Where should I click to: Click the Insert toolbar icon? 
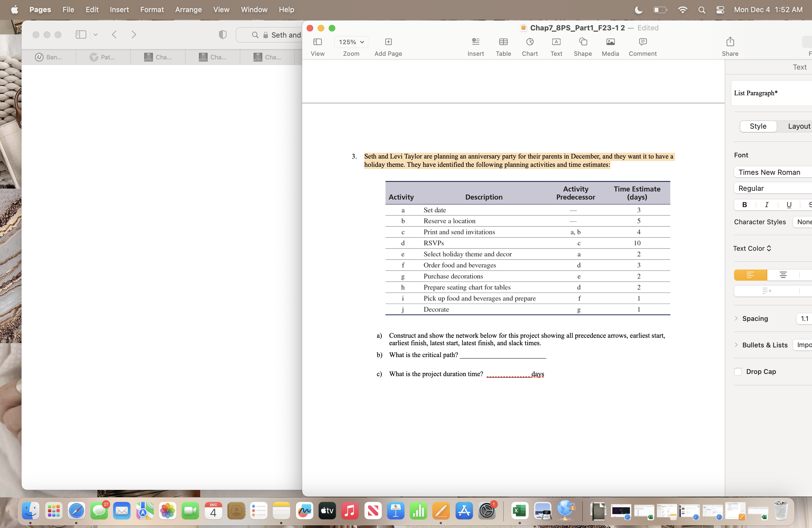tap(475, 42)
